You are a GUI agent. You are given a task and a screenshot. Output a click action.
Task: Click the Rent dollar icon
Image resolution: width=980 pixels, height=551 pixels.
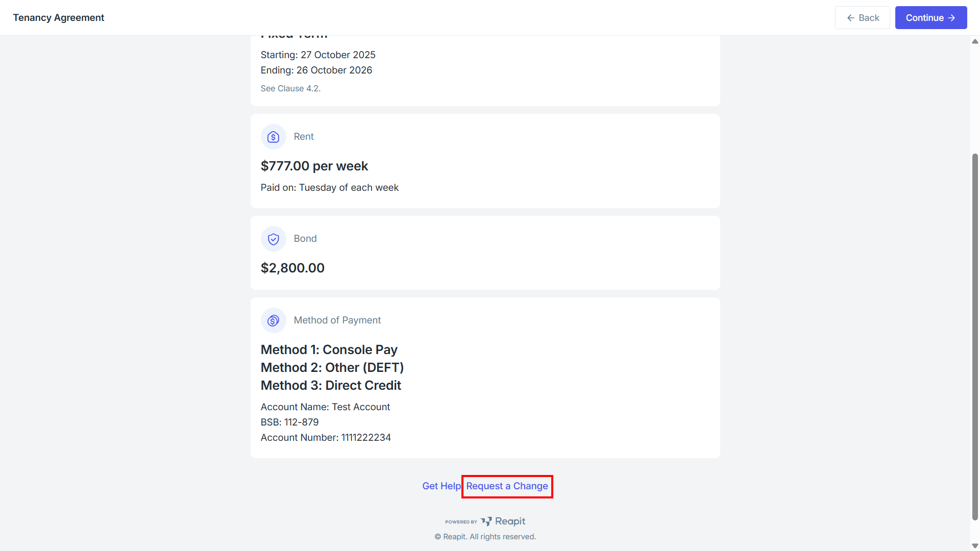pyautogui.click(x=274, y=137)
